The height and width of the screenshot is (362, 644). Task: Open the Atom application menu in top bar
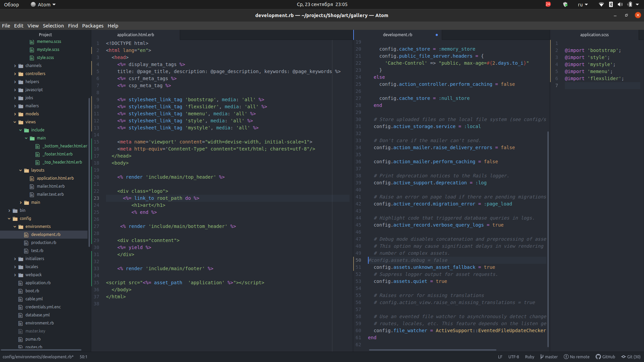point(43,5)
